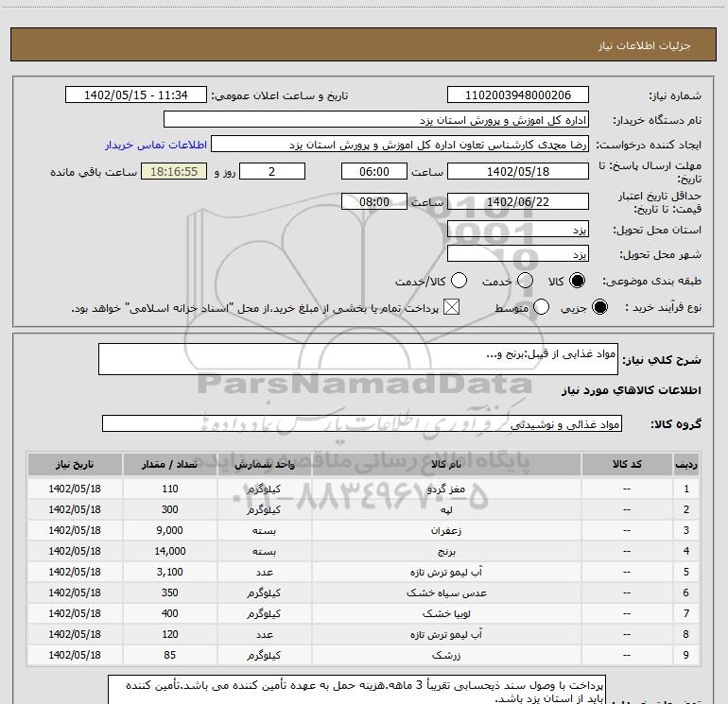
Task: Click need date 1402/05/18 in زرشک row
Action: click(x=75, y=655)
